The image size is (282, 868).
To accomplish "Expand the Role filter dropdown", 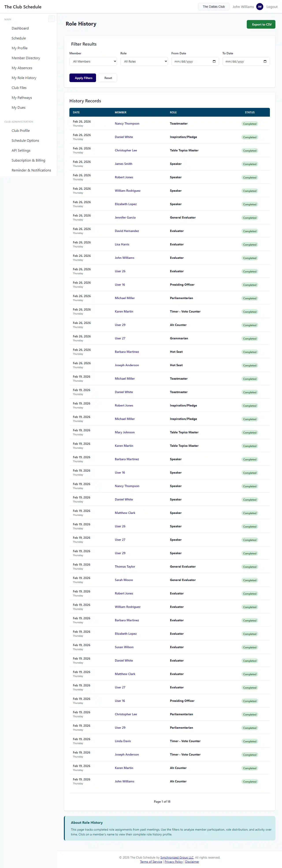I will tap(144, 61).
